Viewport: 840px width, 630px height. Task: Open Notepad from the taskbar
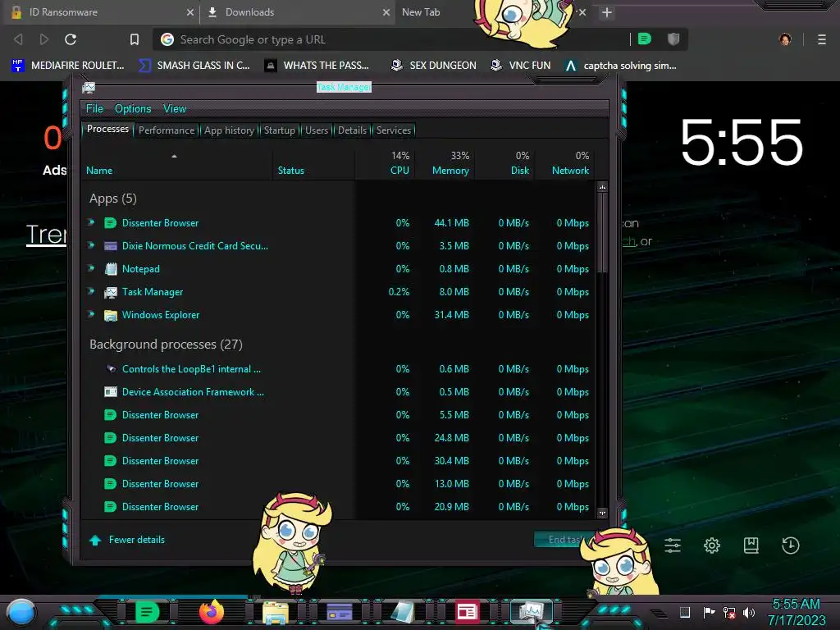[x=403, y=612]
